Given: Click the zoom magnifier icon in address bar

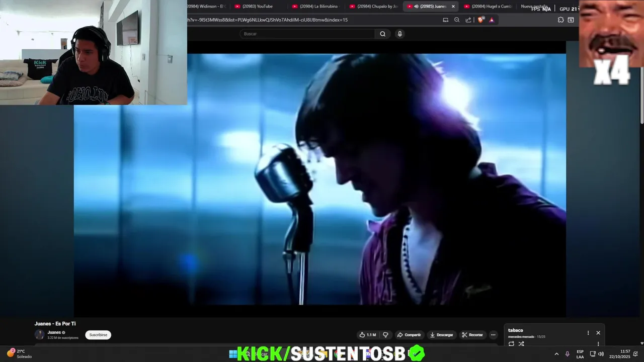Looking at the screenshot, I should (x=457, y=20).
